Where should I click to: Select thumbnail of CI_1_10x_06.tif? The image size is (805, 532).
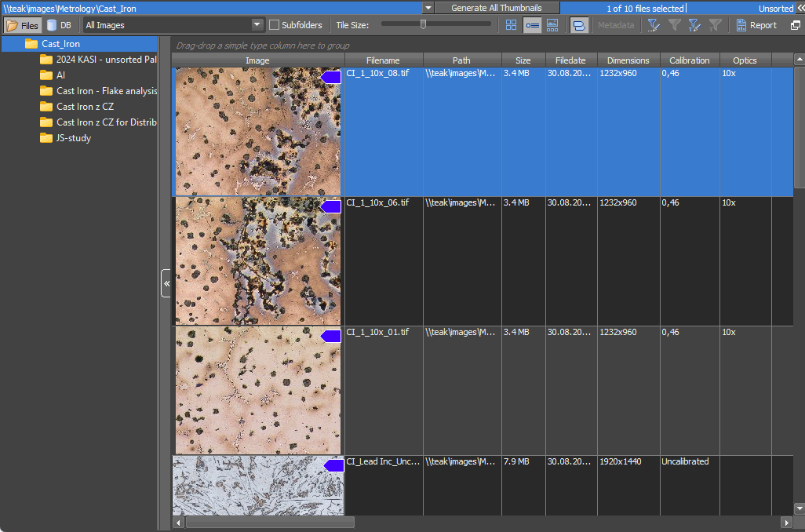click(257, 261)
